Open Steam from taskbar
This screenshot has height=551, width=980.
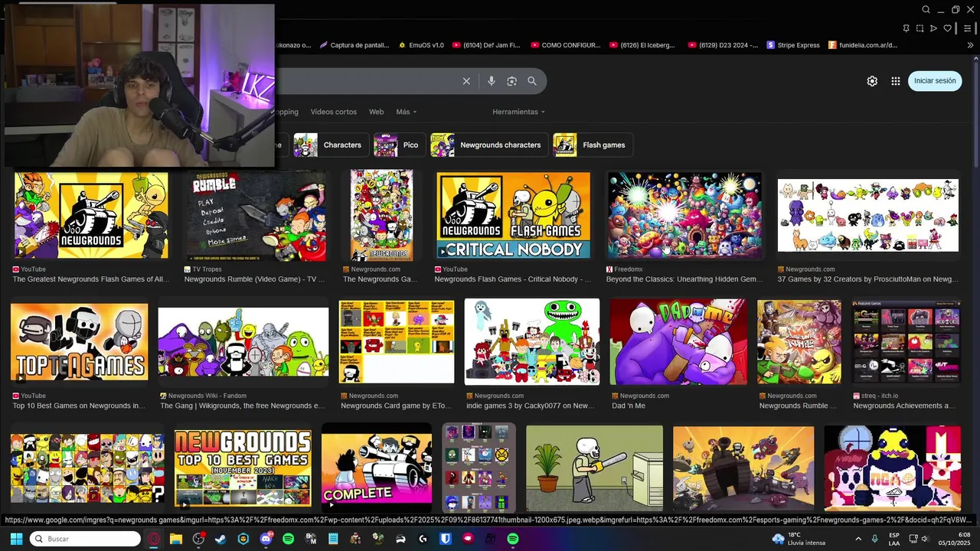pos(220,539)
